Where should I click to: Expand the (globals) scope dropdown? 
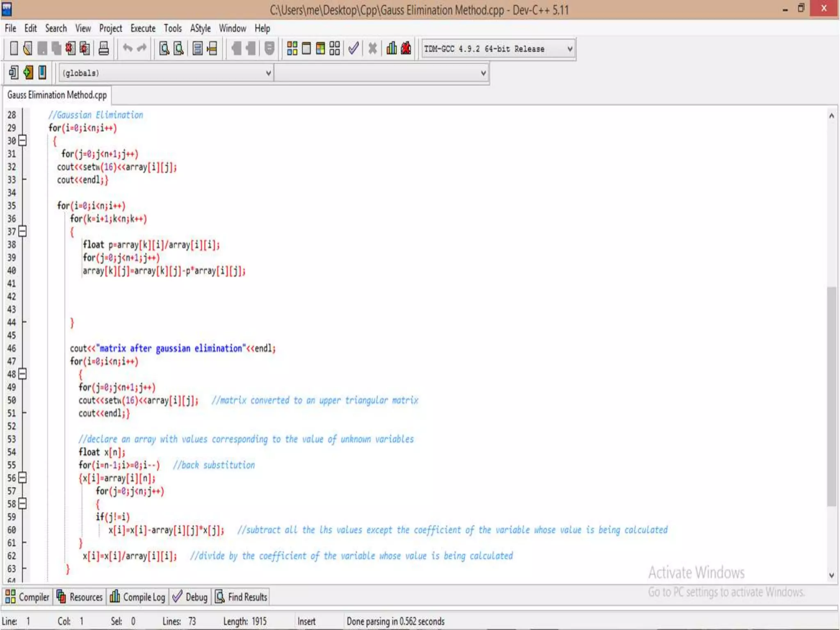click(x=268, y=73)
